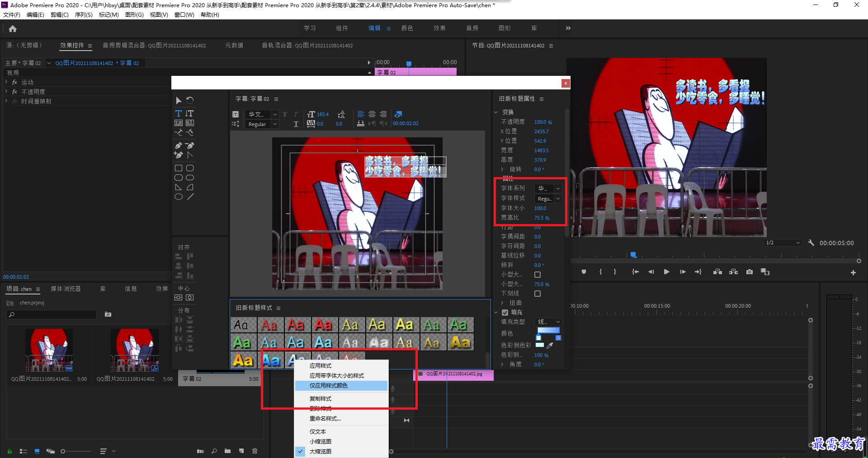Select the horizontal Type tool
This screenshot has height=458, width=868.
(x=179, y=113)
